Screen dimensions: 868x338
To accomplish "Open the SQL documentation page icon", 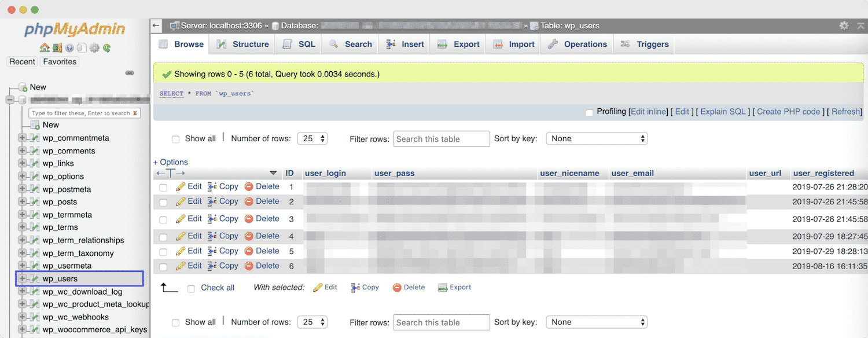I will (x=82, y=48).
